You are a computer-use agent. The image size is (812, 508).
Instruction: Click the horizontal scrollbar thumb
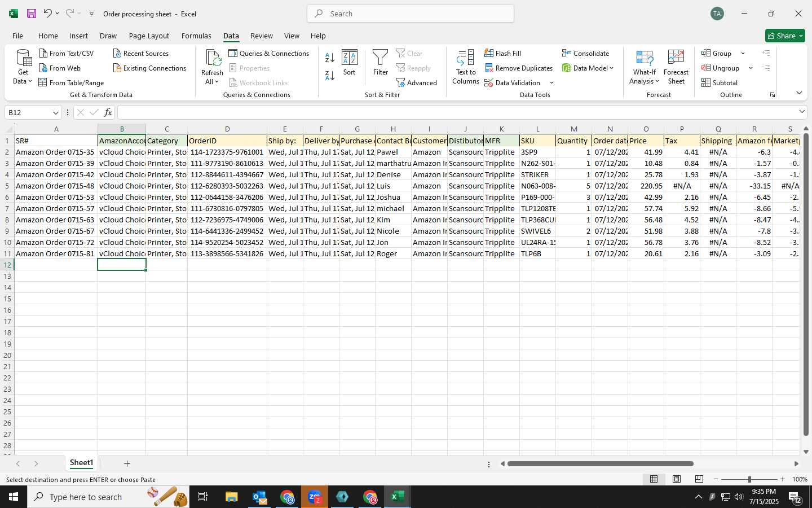[600, 463]
